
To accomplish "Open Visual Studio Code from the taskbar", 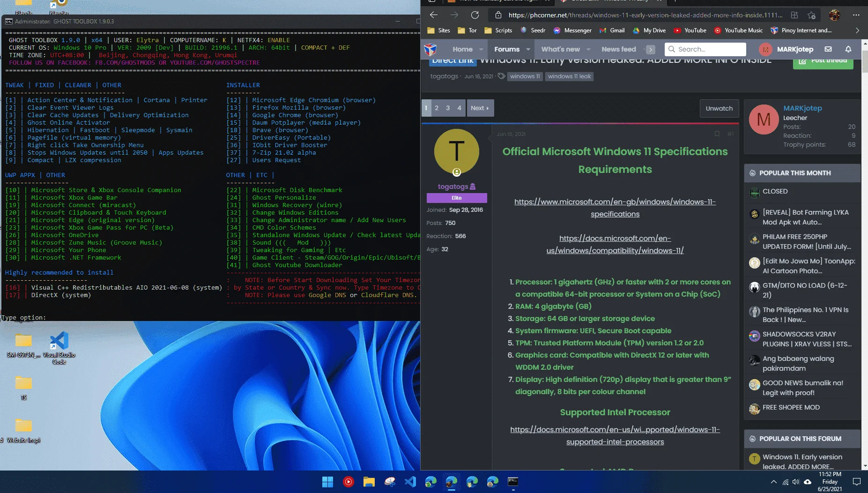I will [410, 482].
